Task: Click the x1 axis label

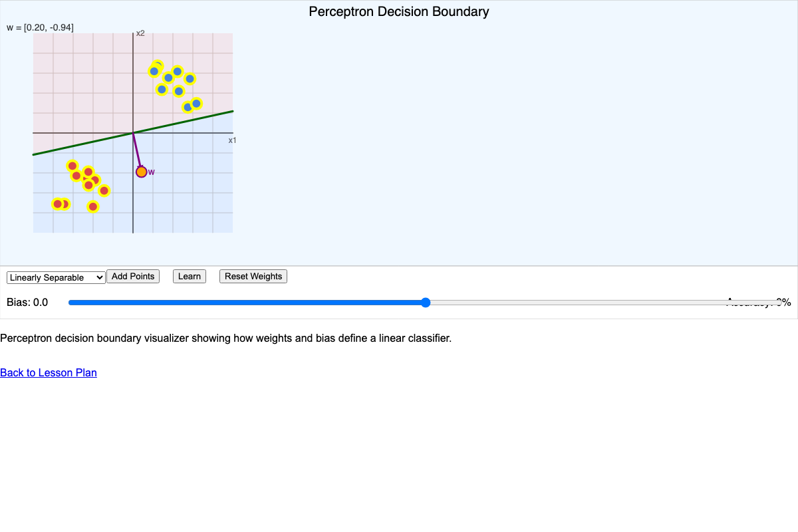Action: click(x=232, y=140)
